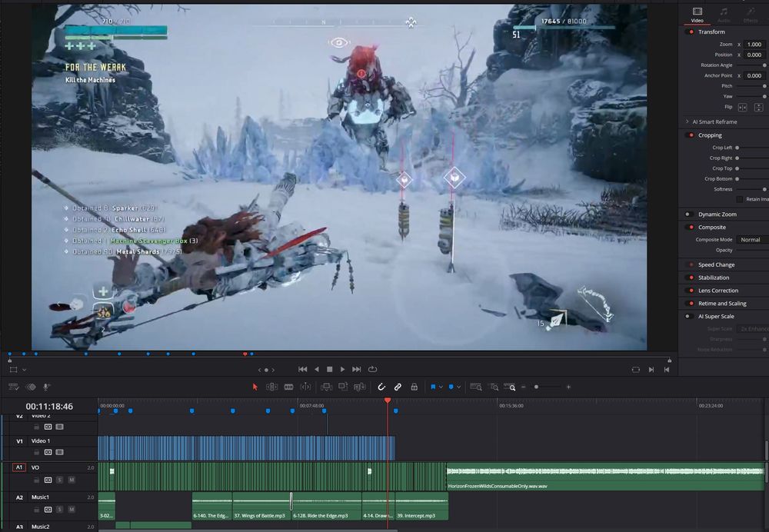
Task: Solo the Music1 audio track
Action: click(60, 510)
